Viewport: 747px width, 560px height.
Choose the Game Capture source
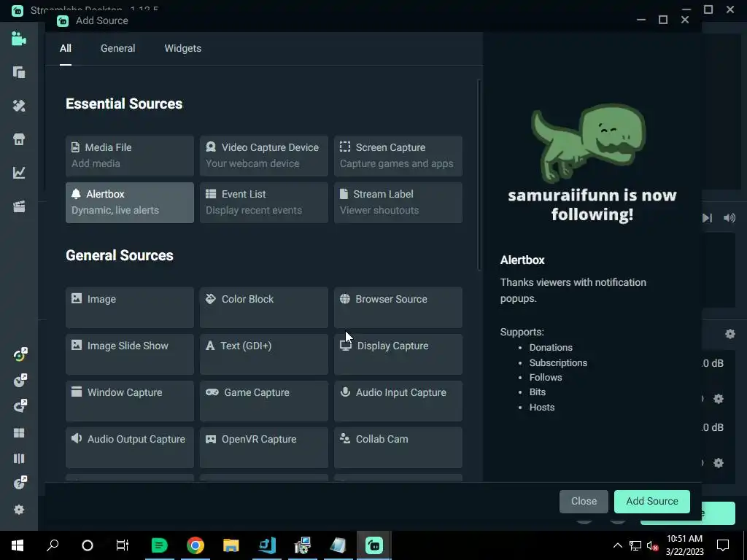click(x=264, y=400)
